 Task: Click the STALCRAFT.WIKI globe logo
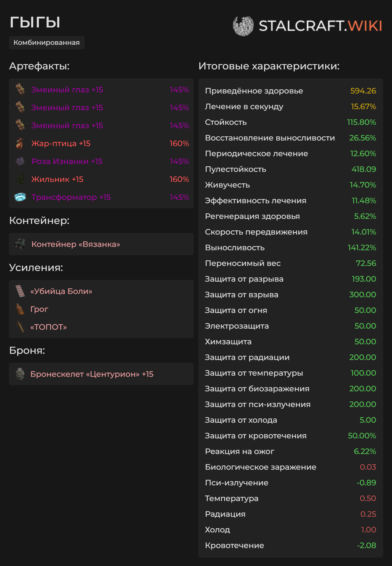click(243, 26)
